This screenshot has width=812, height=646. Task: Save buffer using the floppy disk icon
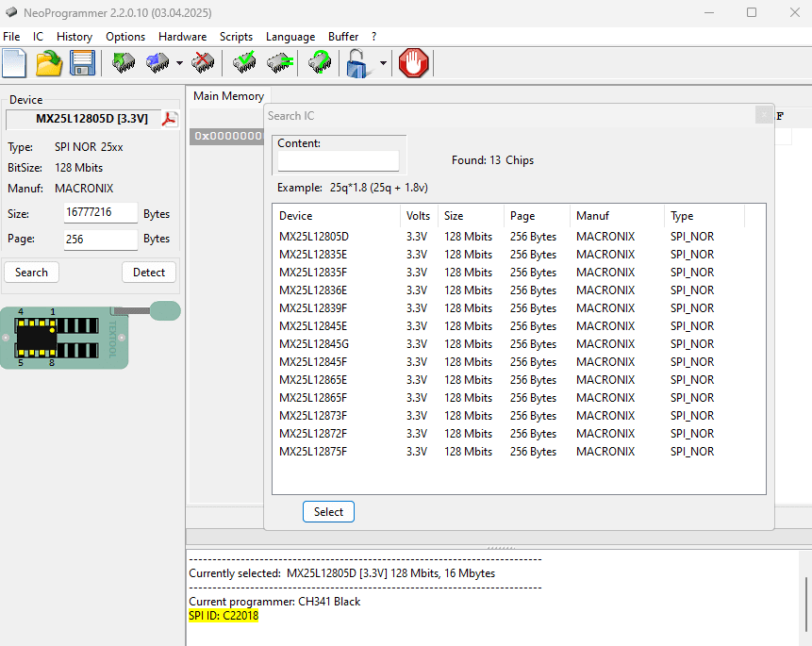coord(82,63)
